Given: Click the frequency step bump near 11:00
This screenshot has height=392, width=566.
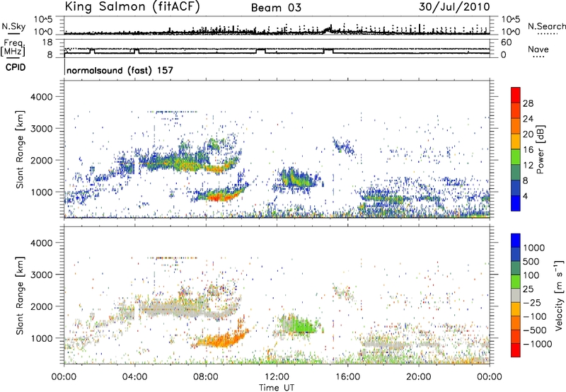Looking at the screenshot, I should (260, 51).
